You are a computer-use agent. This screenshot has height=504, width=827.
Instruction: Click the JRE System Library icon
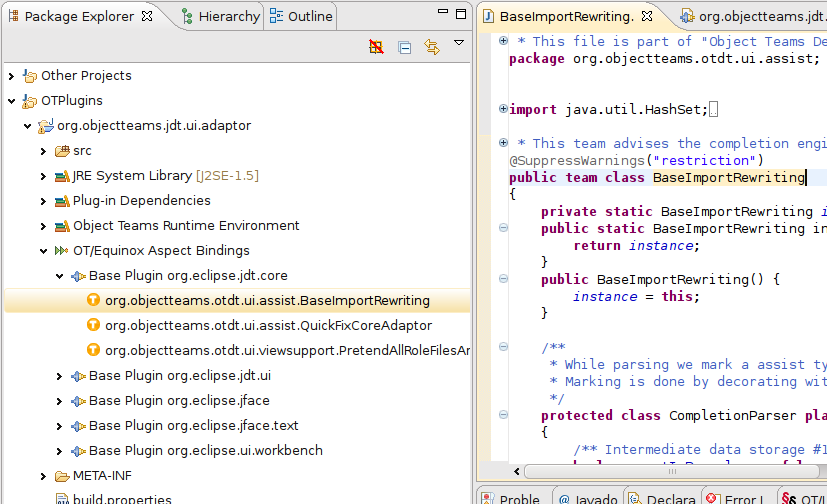pos(62,176)
